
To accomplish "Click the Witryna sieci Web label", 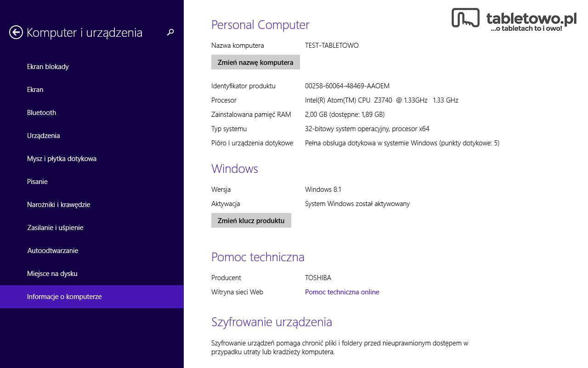I will coord(237,292).
